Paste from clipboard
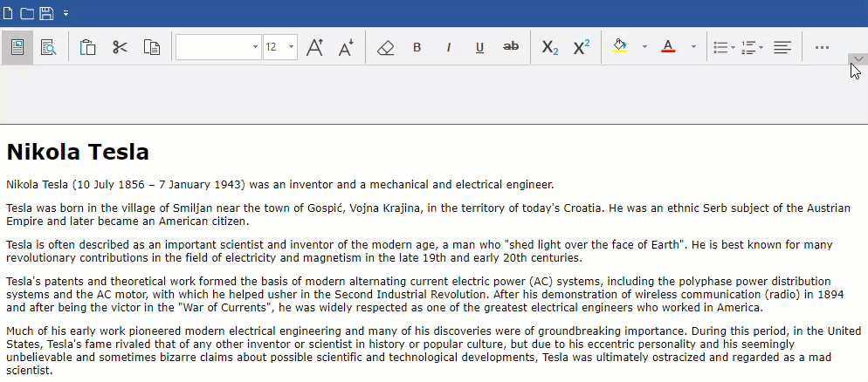Image resolution: width=868 pixels, height=382 pixels. pos(87,47)
